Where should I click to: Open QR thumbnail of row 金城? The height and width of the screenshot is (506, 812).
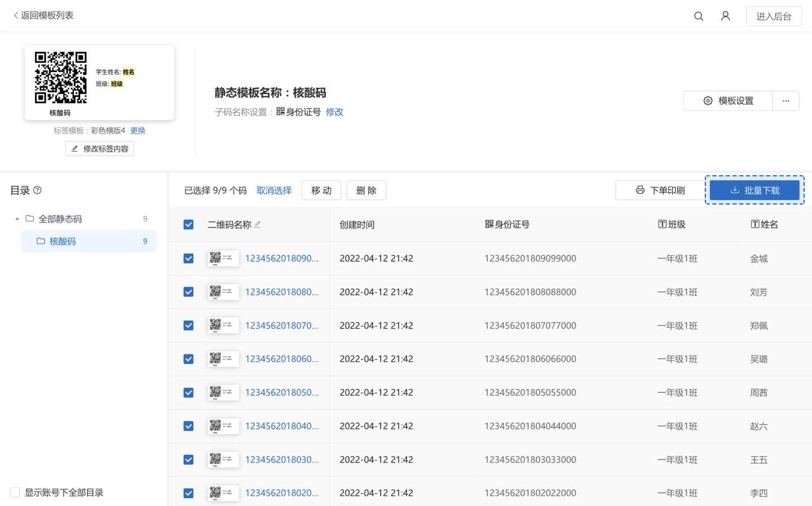[x=223, y=259]
